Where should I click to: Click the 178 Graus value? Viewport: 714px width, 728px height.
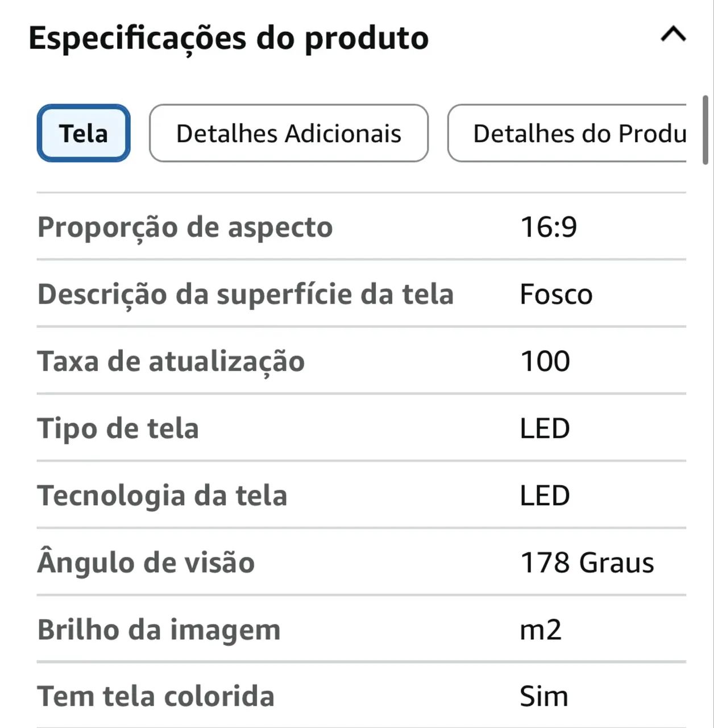pyautogui.click(x=587, y=562)
